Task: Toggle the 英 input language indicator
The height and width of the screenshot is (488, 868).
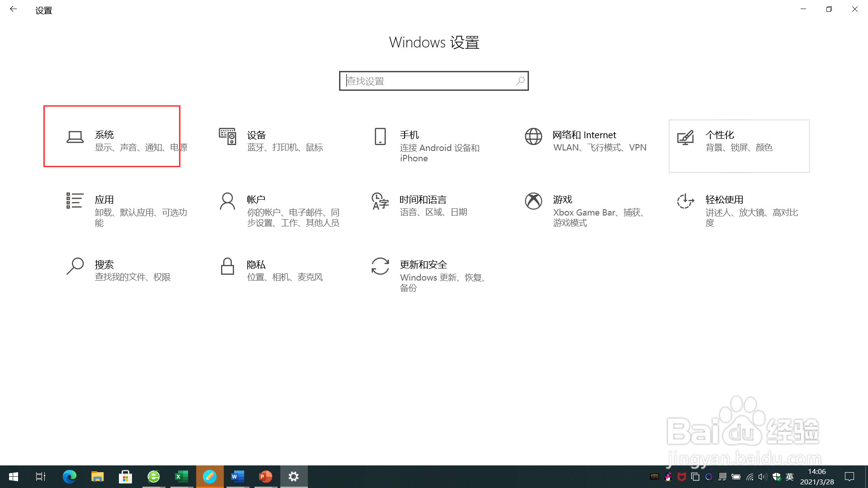Action: point(790,477)
